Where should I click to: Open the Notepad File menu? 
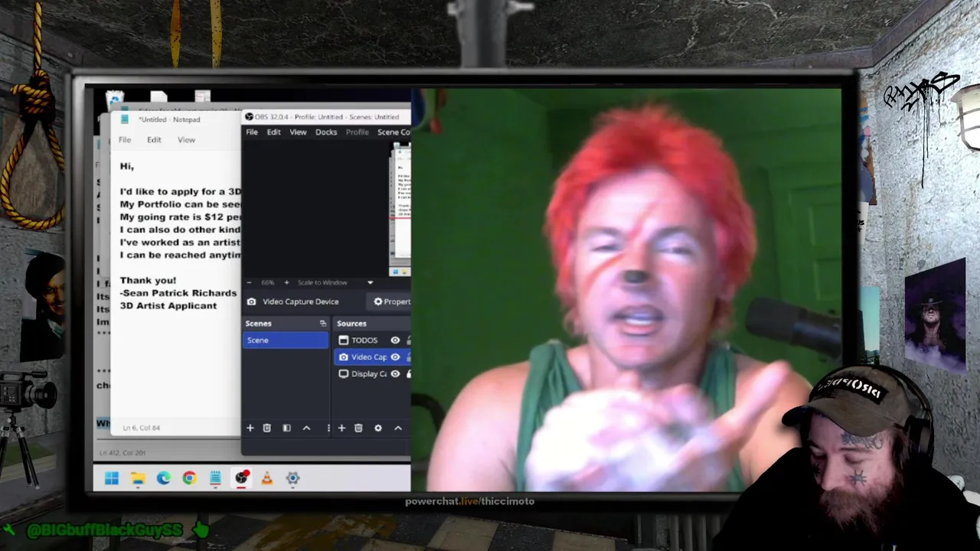point(125,140)
